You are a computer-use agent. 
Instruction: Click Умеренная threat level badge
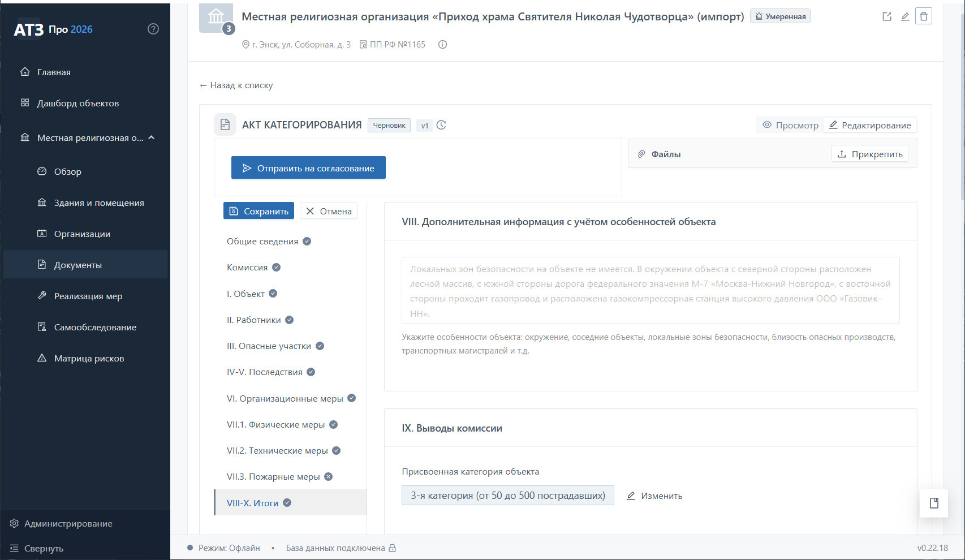780,16
